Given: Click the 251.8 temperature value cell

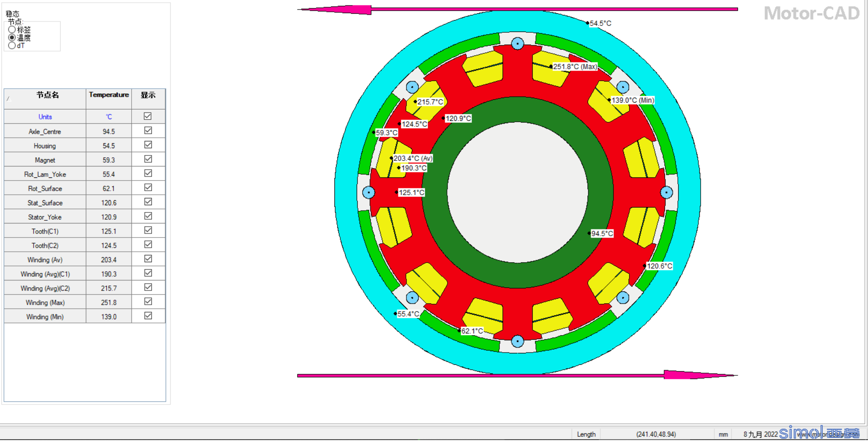Looking at the screenshot, I should [109, 302].
